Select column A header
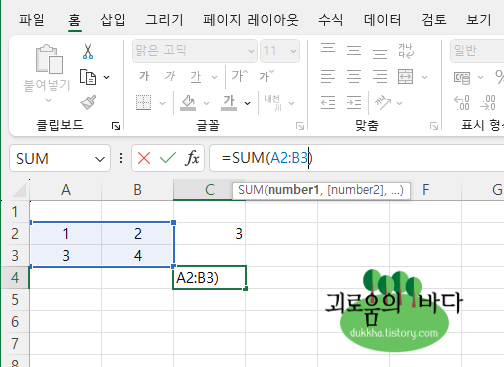 [x=66, y=190]
